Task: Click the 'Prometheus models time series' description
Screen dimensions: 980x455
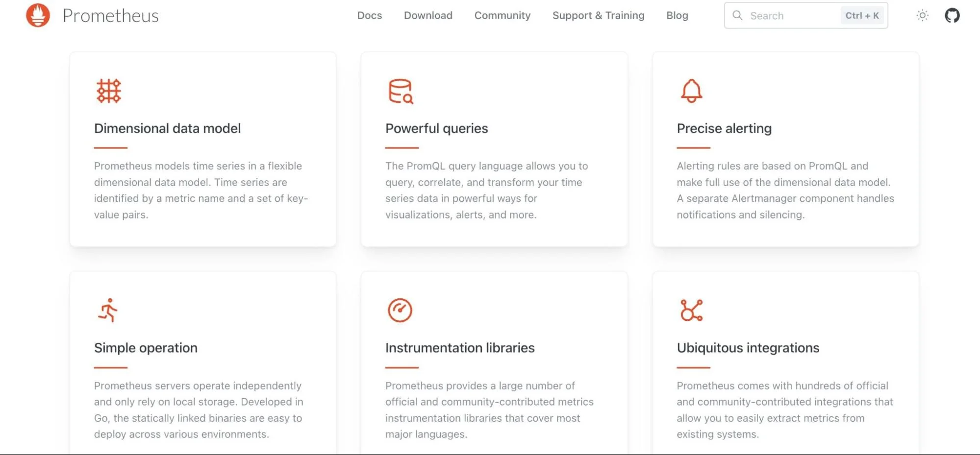Action: (x=201, y=190)
